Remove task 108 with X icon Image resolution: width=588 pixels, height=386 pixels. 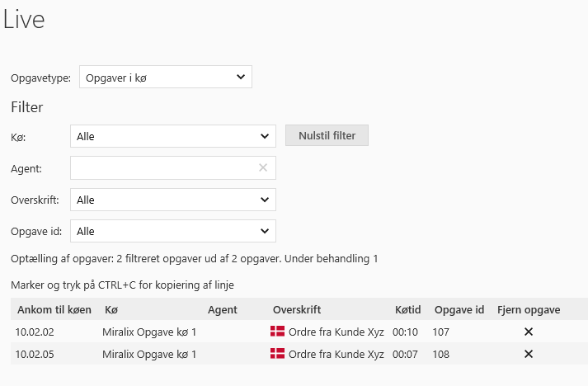pyautogui.click(x=529, y=354)
